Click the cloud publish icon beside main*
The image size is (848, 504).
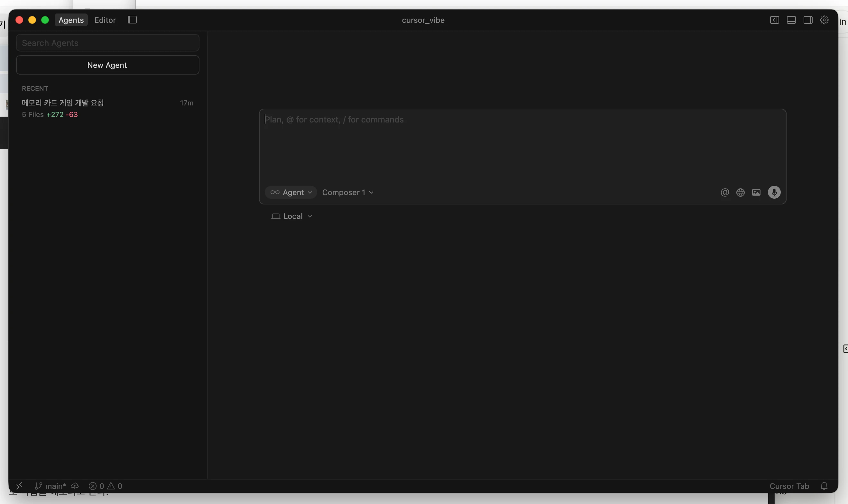pos(75,486)
